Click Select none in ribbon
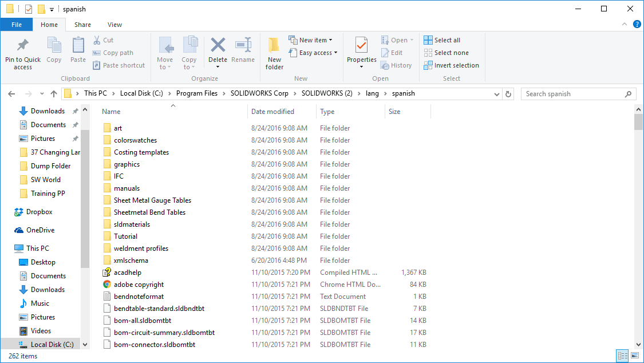Screen dimensions: 644x363 [446, 53]
